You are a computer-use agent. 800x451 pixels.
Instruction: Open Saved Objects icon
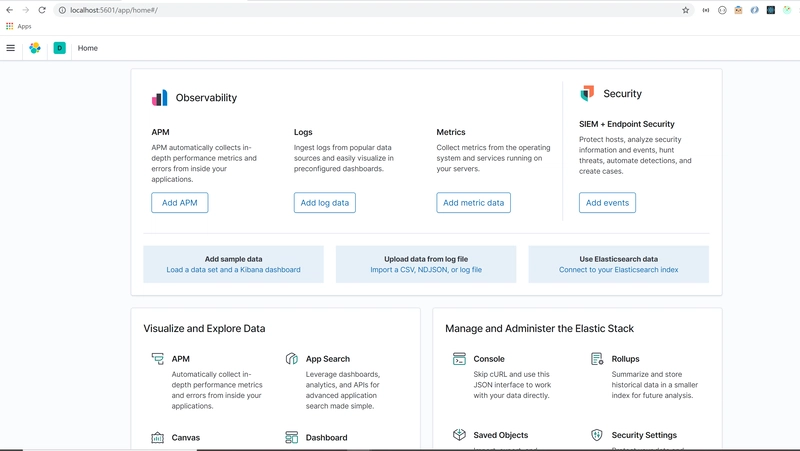click(459, 435)
